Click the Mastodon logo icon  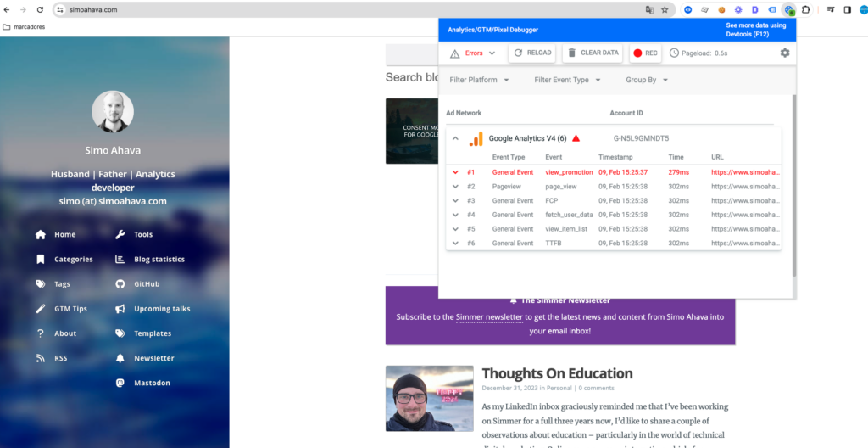pyautogui.click(x=120, y=383)
